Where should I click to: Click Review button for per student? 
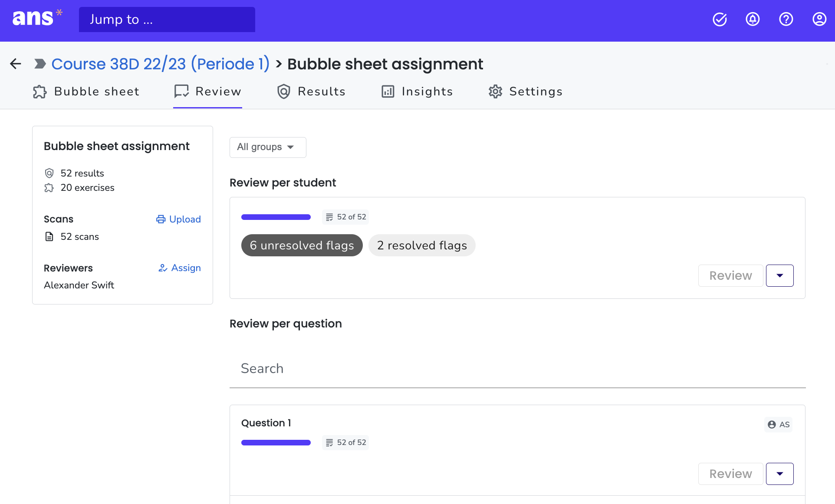(x=731, y=276)
